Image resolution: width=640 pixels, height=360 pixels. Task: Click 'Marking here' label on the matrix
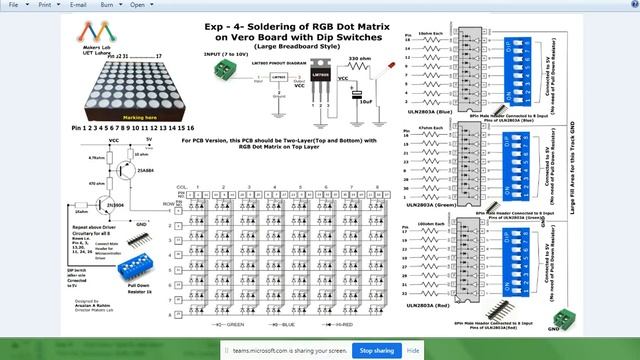(x=140, y=118)
